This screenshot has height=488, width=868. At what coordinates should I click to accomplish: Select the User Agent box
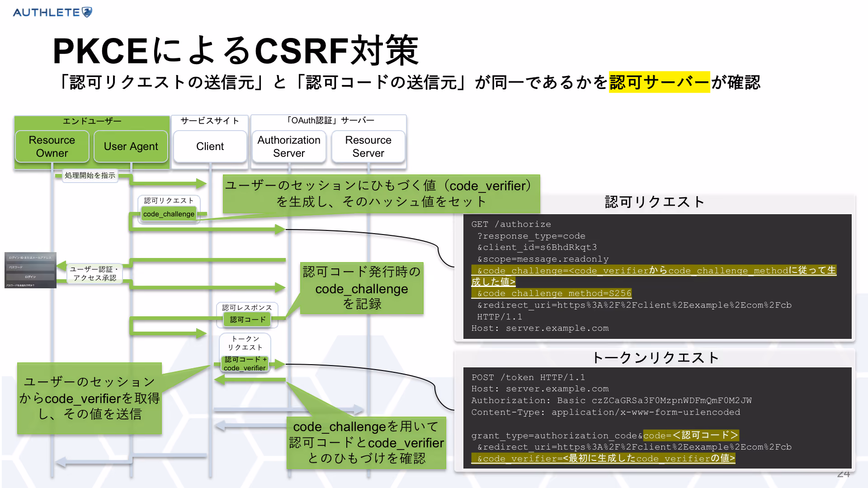coord(131,146)
